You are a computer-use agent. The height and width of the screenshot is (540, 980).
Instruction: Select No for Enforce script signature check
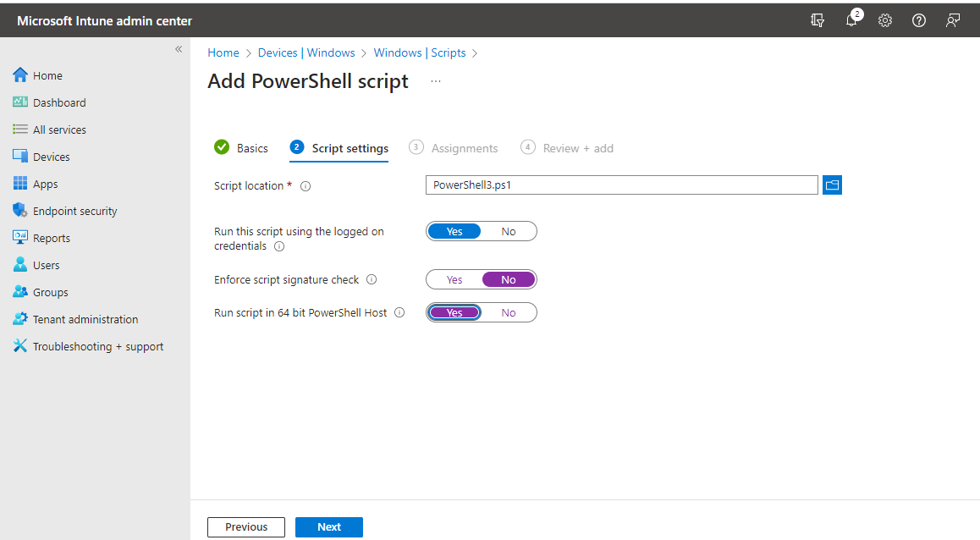[508, 279]
